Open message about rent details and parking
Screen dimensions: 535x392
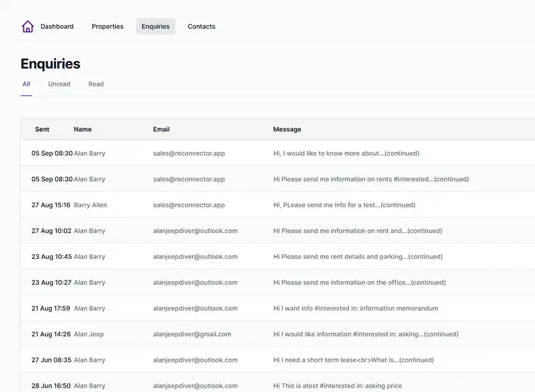357,257
